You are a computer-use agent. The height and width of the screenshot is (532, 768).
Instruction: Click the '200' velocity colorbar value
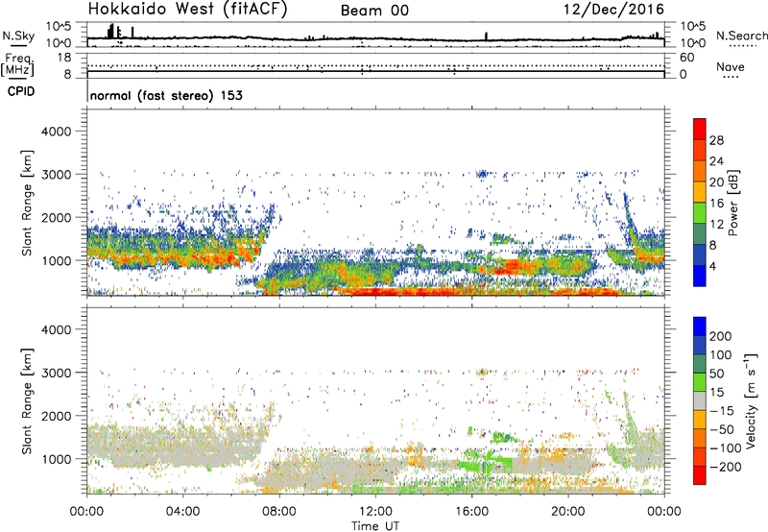click(x=721, y=336)
